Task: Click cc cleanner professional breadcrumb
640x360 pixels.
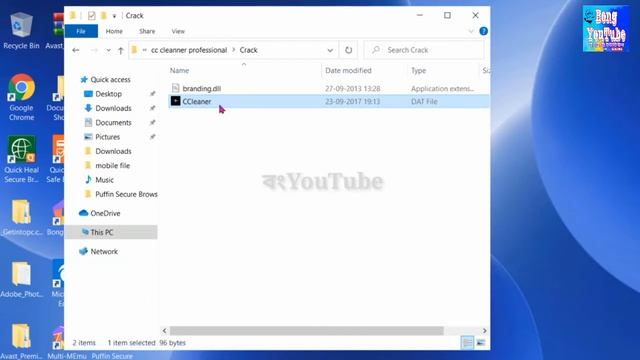Action: coord(189,50)
